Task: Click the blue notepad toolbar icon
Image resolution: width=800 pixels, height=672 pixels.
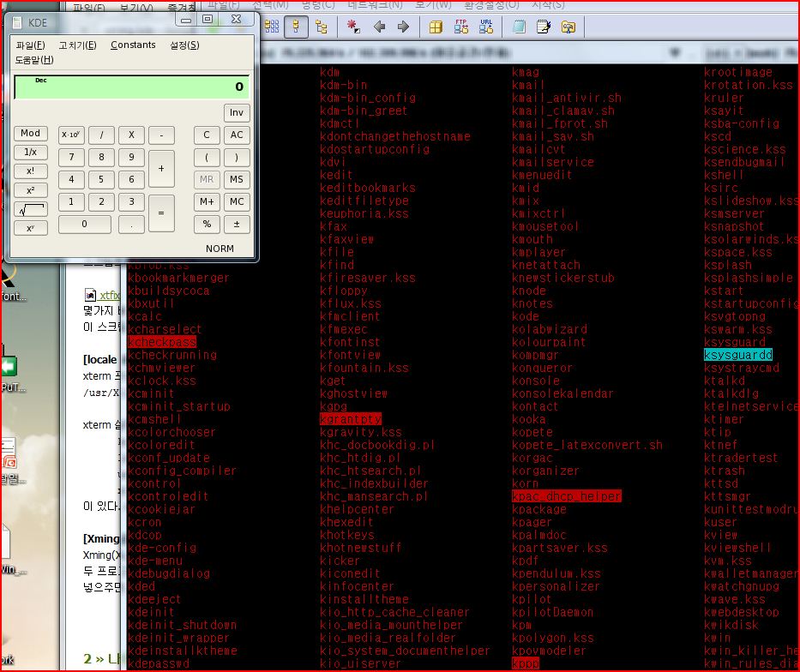Action: pos(519,27)
